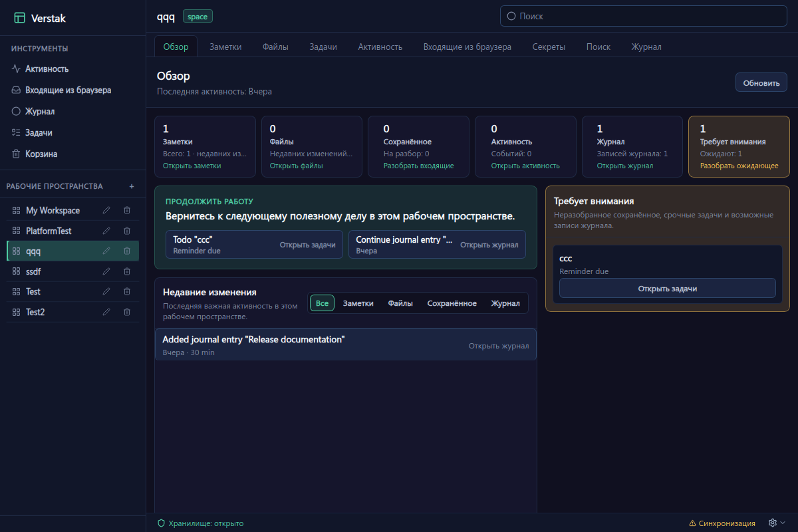
Task: Delete ssdf workspace trash icon
Action: pos(127,271)
